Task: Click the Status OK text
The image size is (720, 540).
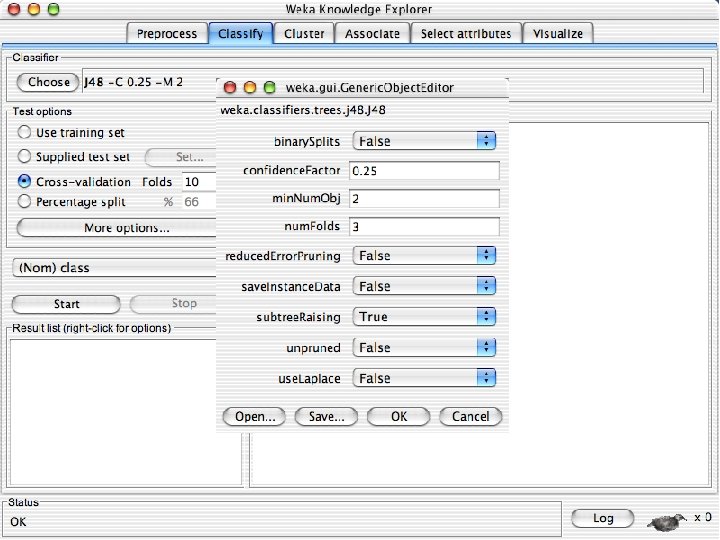Action: (x=18, y=522)
